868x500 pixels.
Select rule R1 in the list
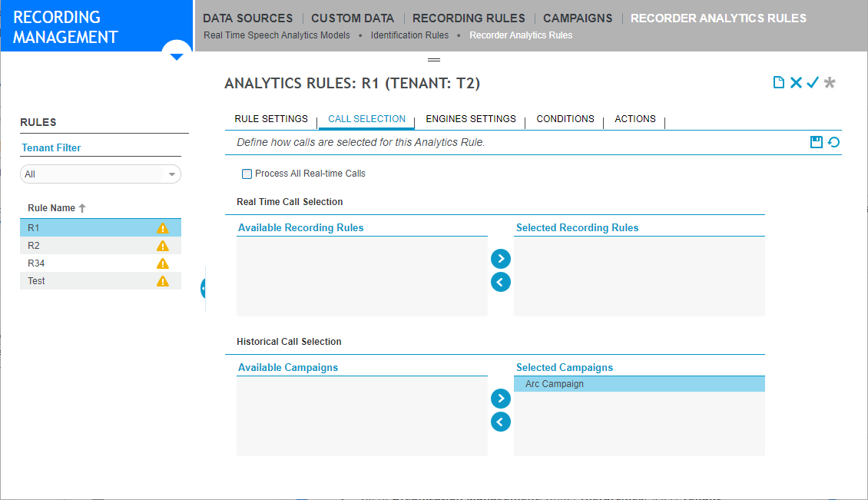tap(100, 227)
